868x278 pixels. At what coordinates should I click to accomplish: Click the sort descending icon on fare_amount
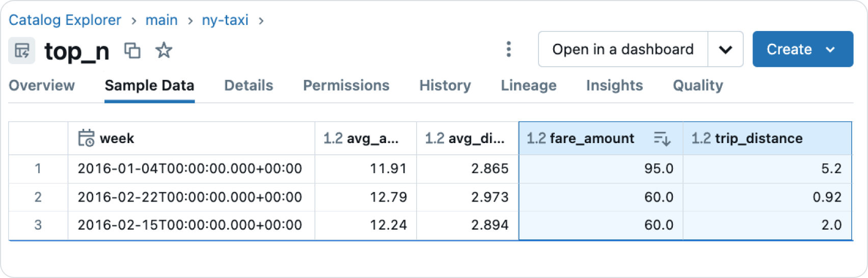(x=662, y=138)
